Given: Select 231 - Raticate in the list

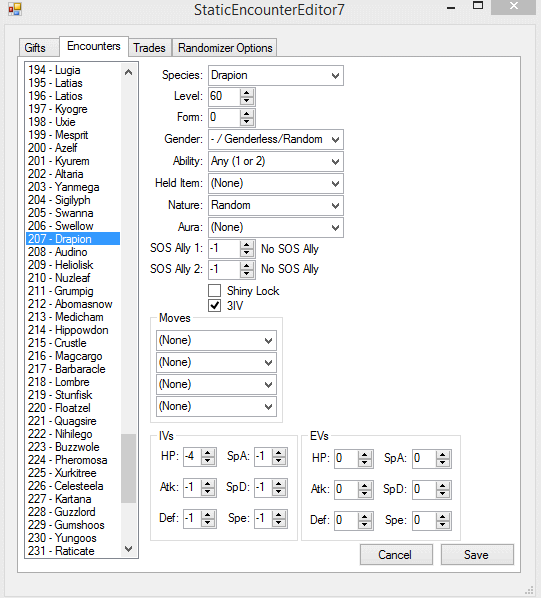Looking at the screenshot, I should pos(73,551).
